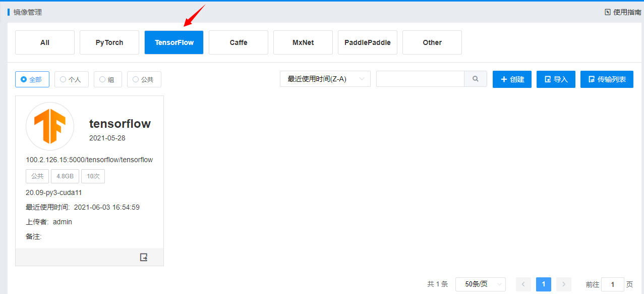Click the 创建 create button
This screenshot has width=644, height=294.
coord(512,79)
